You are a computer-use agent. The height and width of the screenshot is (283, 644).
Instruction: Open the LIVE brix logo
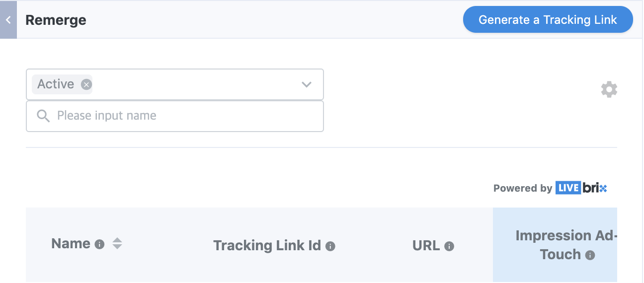click(581, 188)
